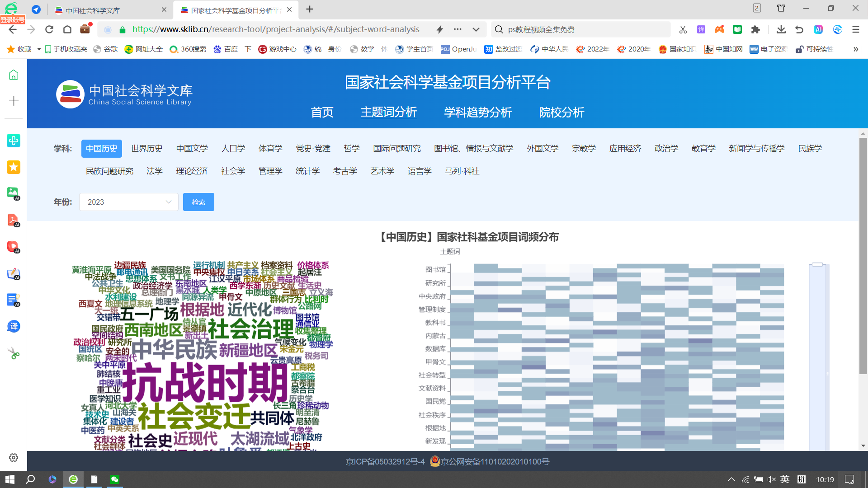Open sidebar settings gear
Image resolution: width=868 pixels, height=488 pixels.
point(14,458)
